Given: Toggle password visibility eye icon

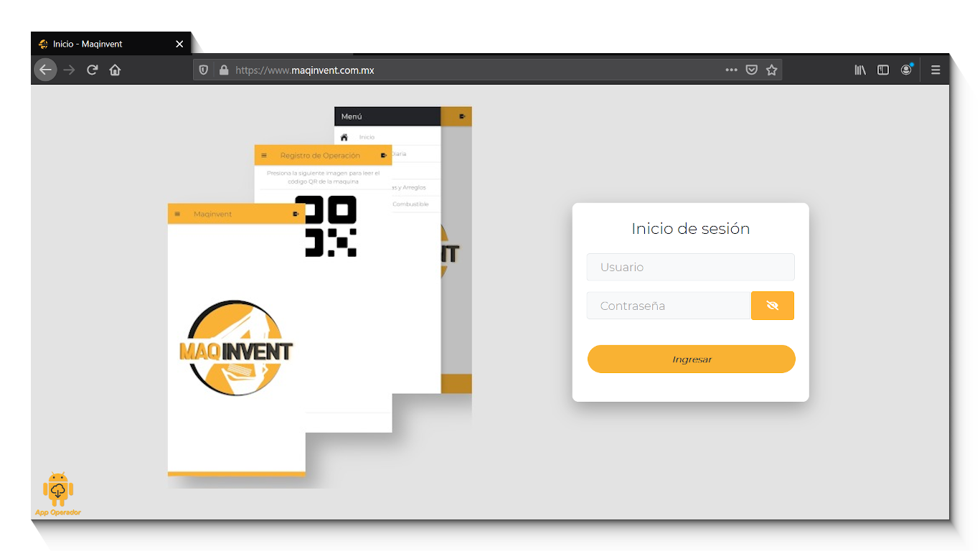Looking at the screenshot, I should click(x=772, y=306).
